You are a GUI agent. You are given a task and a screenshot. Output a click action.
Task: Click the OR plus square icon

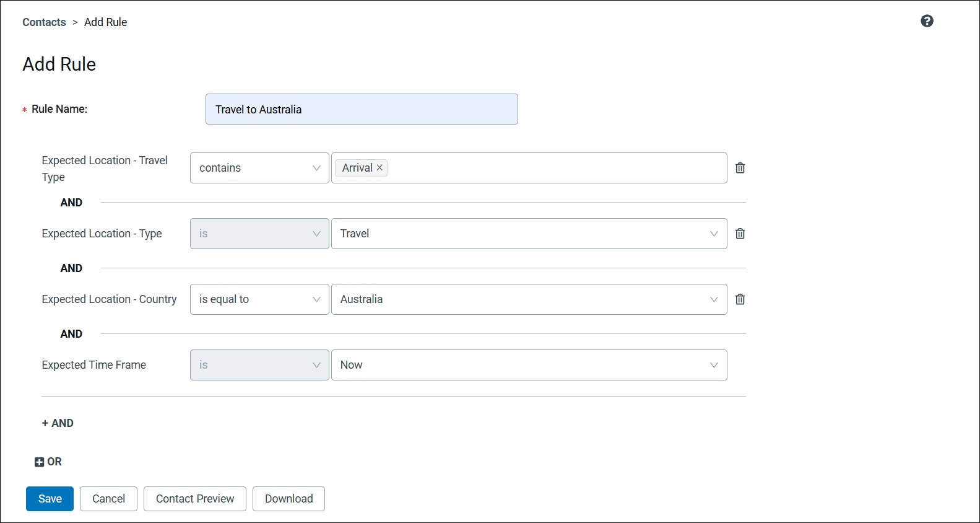click(x=39, y=462)
